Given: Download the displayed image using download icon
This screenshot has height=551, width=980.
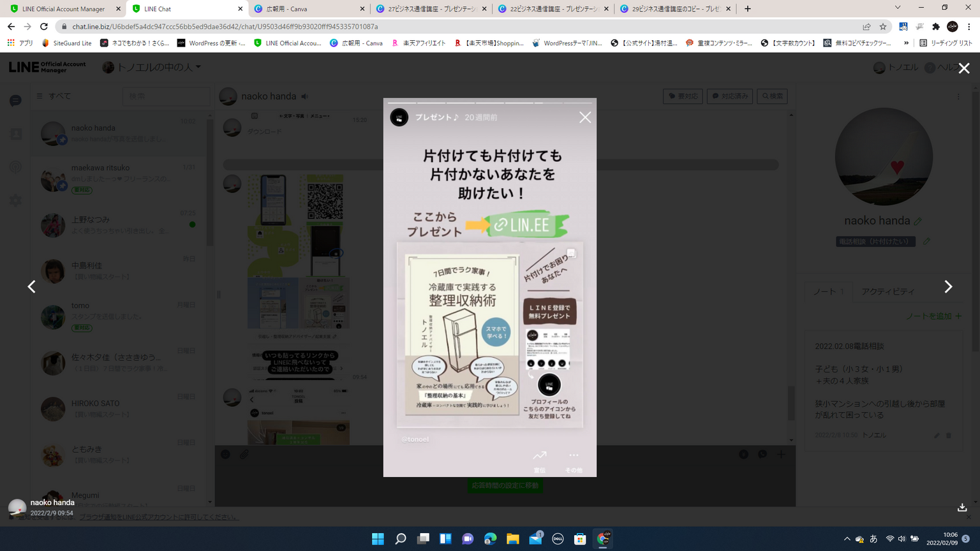Looking at the screenshot, I should (961, 508).
